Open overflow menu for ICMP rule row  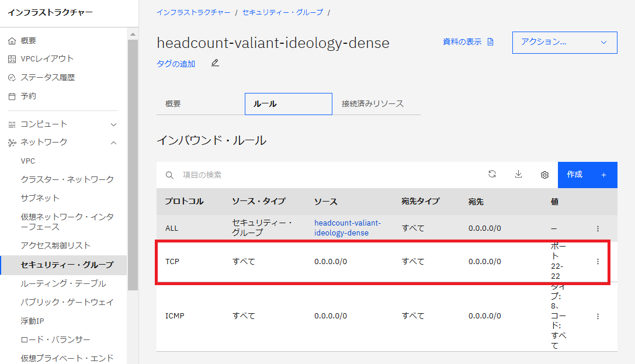tap(598, 316)
